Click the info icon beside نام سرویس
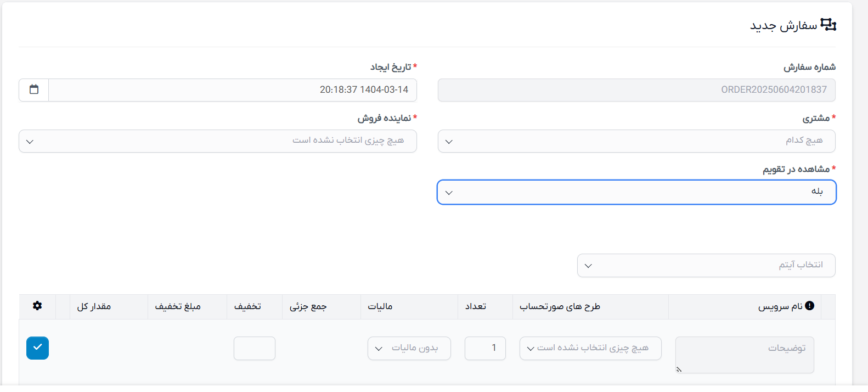Image resolution: width=868 pixels, height=392 pixels. 809,306
